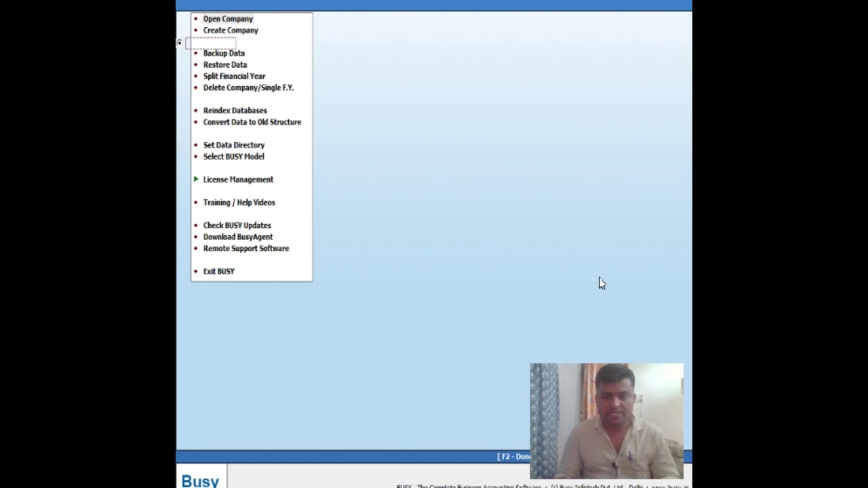Expand the License Management submenu
This screenshot has width=868, height=488.
tap(238, 180)
